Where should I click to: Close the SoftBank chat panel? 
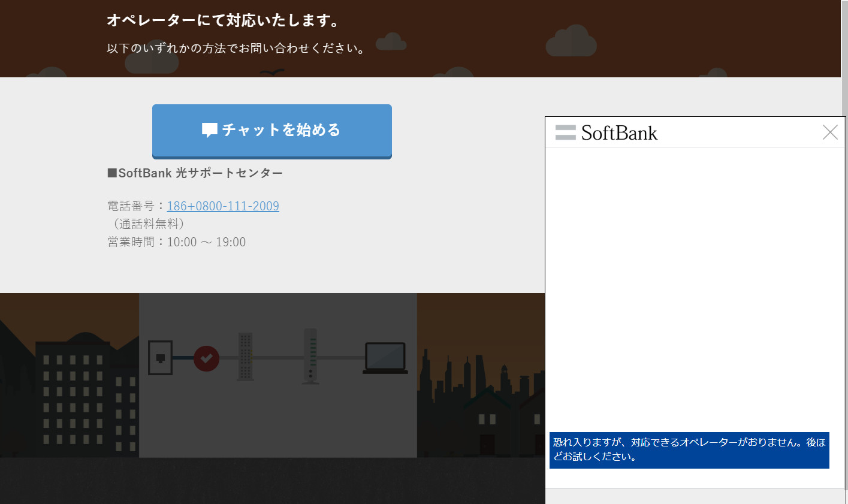tap(830, 132)
